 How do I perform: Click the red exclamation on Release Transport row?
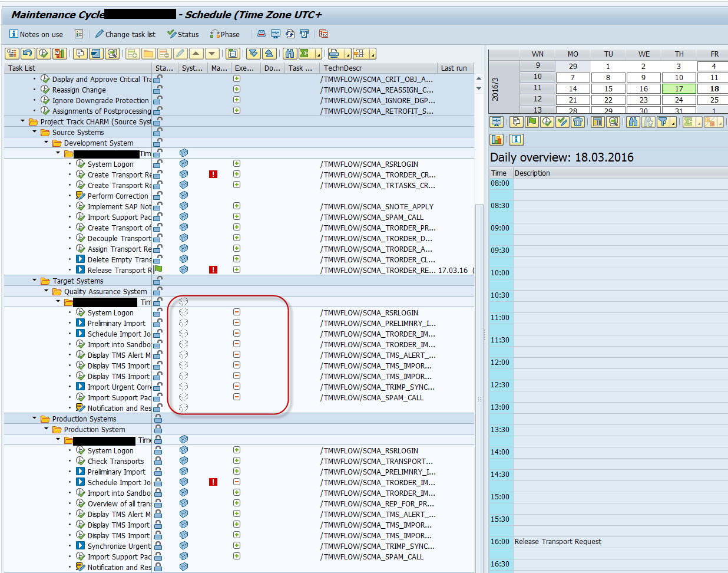(213, 269)
